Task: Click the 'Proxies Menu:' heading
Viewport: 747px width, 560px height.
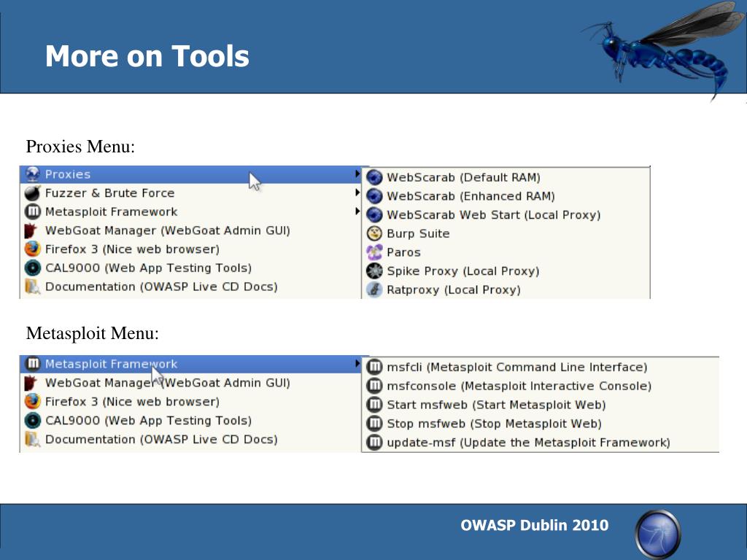Action: 80,146
